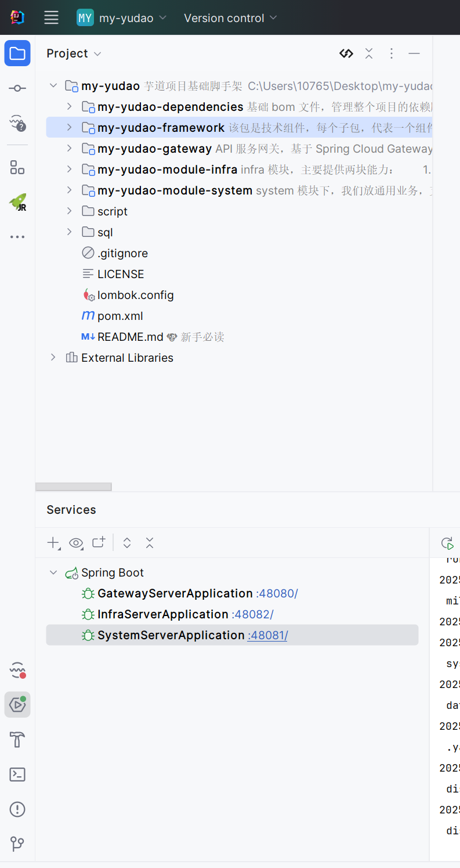Open the Services view options eye icon

76,543
